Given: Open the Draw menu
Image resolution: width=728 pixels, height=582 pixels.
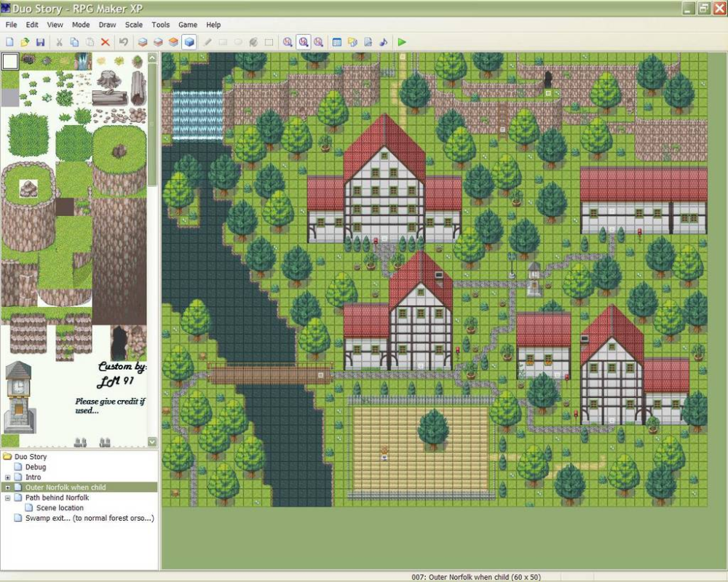Looking at the screenshot, I should (107, 25).
